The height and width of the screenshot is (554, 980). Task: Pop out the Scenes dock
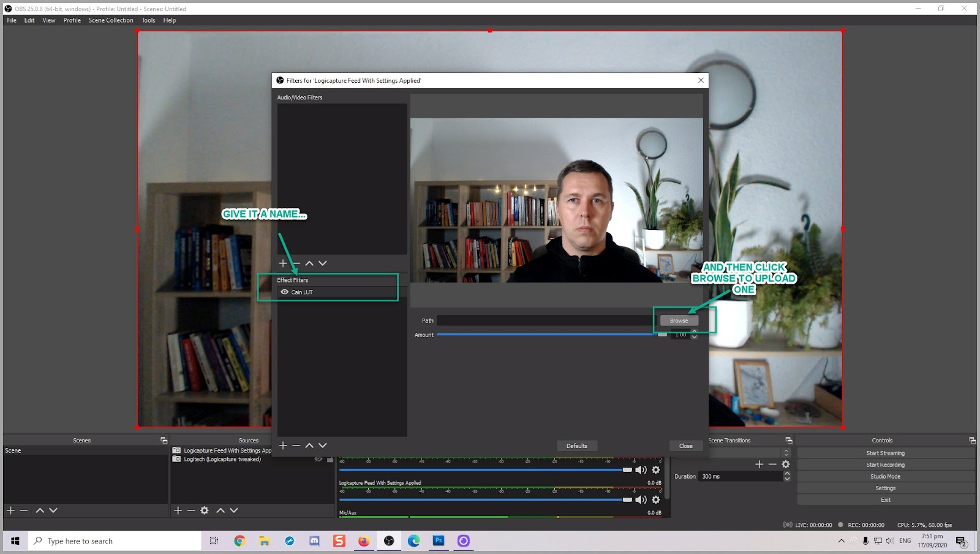(x=164, y=441)
